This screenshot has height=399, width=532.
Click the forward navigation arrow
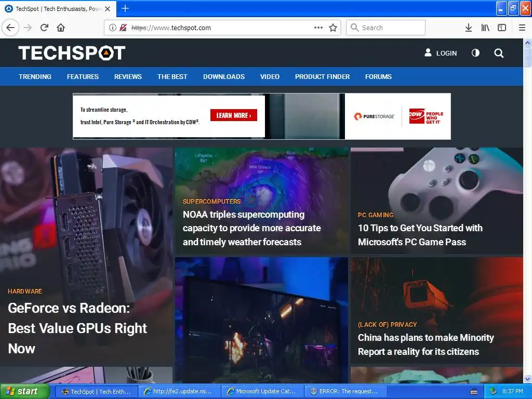(28, 28)
